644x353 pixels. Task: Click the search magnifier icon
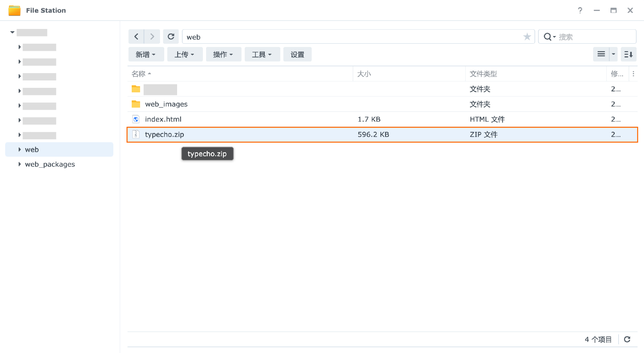547,37
